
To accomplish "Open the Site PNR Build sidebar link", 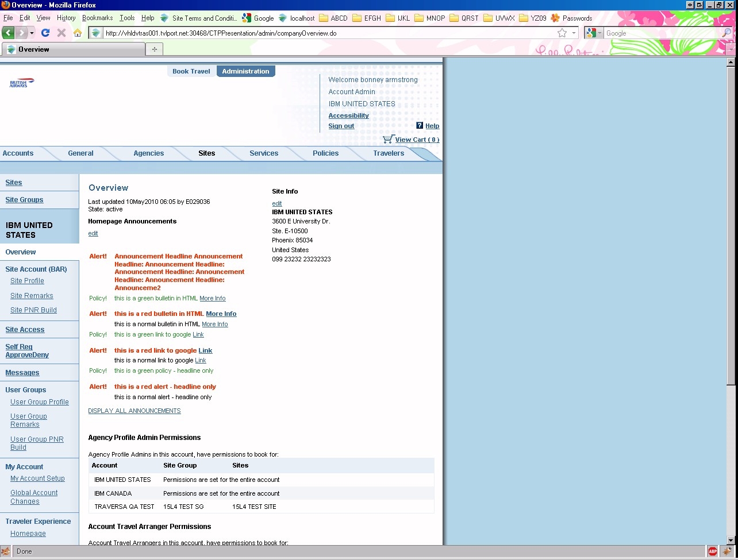I will [33, 310].
